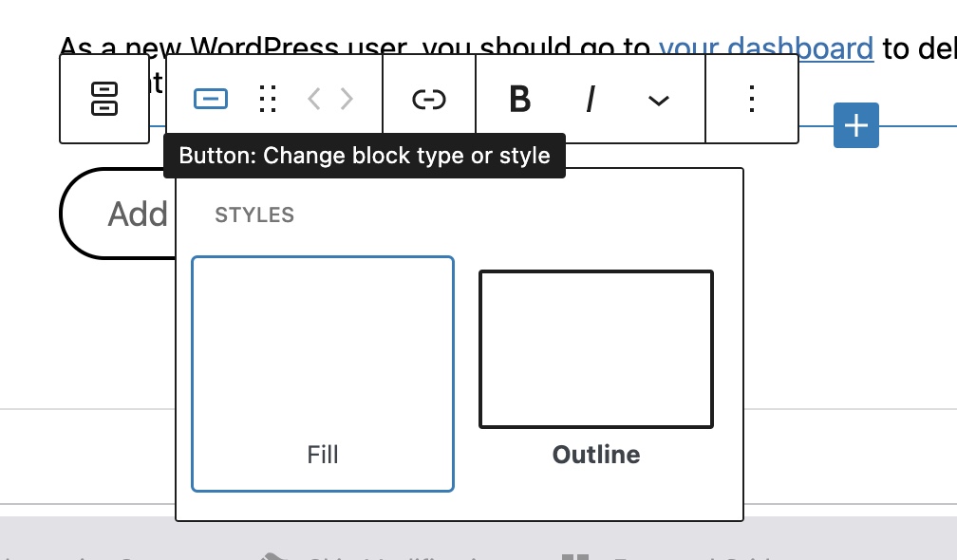Image resolution: width=957 pixels, height=560 pixels.
Task: Click the blue plus inserter button
Action: point(856,125)
